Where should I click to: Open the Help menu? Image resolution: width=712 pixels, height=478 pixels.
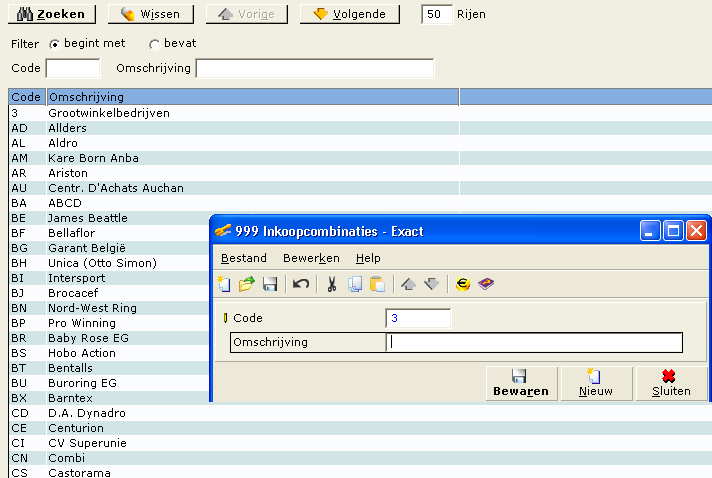tap(368, 258)
